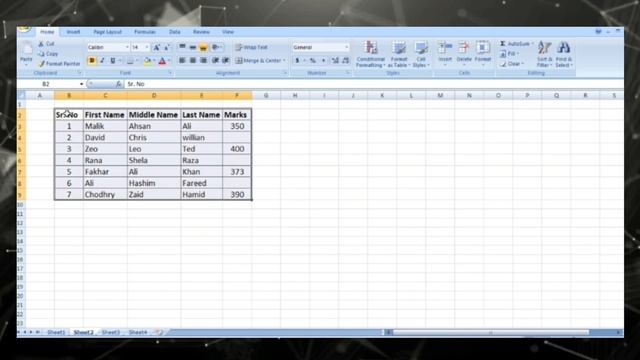Align text right
The height and width of the screenshot is (360, 640).
pyautogui.click(x=203, y=60)
